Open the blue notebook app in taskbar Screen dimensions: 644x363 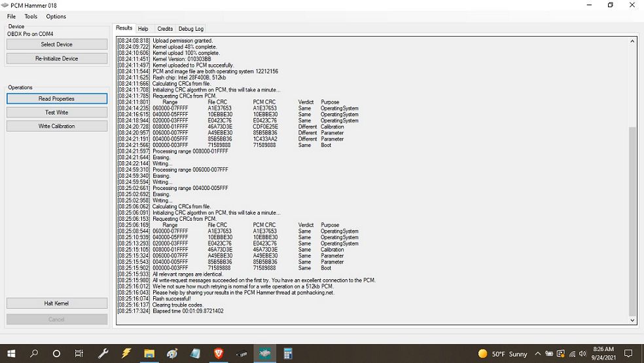click(196, 354)
